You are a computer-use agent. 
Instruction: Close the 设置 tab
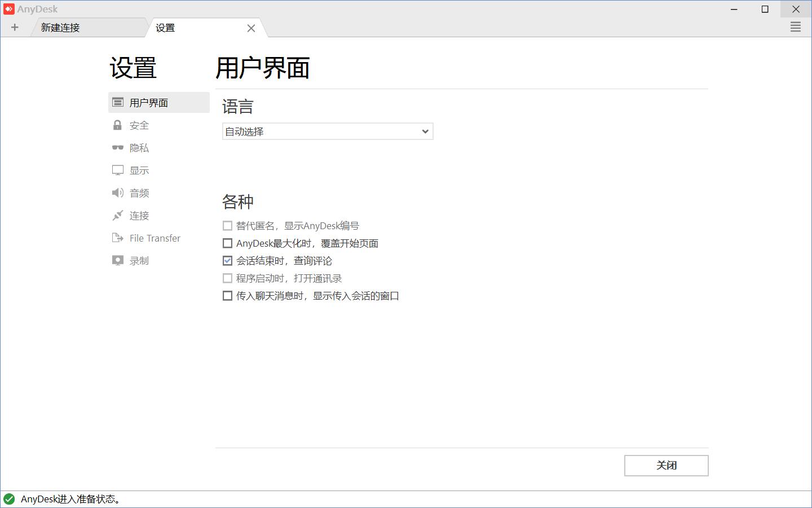pyautogui.click(x=251, y=28)
